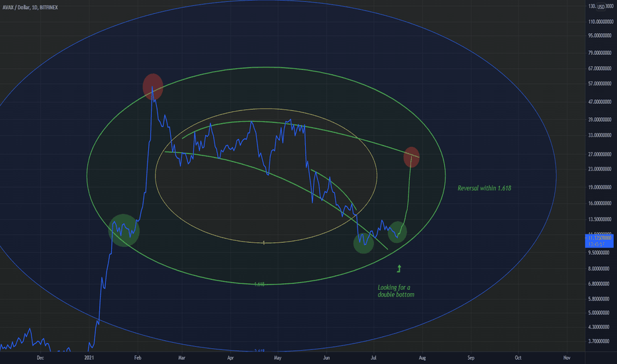This screenshot has height=364, width=617.
Task: Click the 110.00000000 price axis label
Action: coord(600,22)
